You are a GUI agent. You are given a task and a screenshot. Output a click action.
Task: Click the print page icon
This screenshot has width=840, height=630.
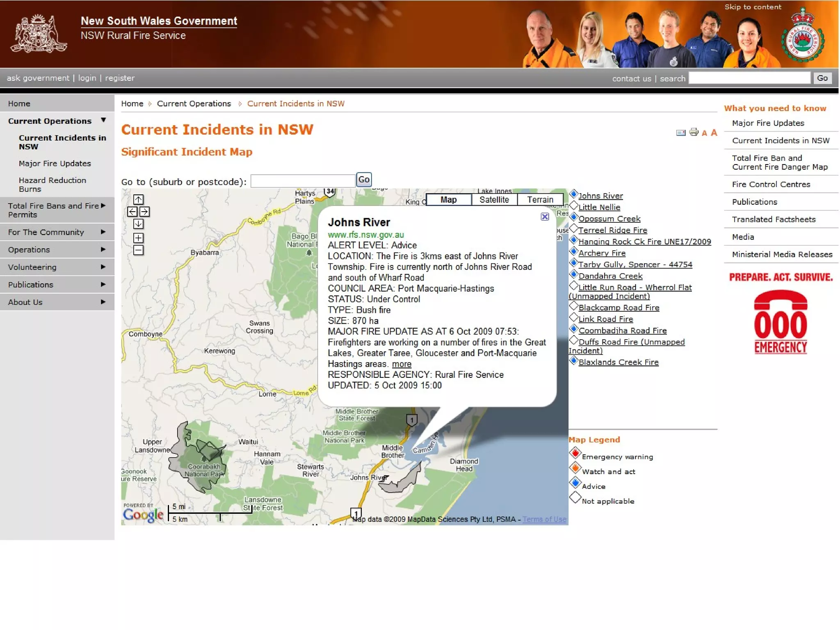coord(694,132)
